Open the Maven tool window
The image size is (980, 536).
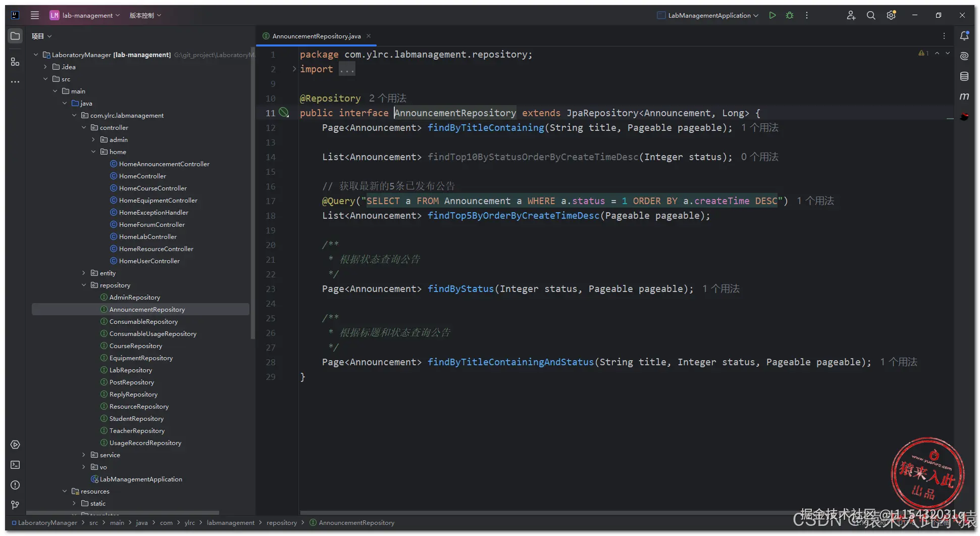pos(964,96)
